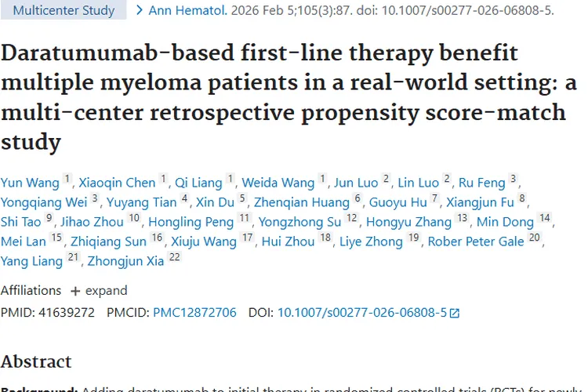
Task: Click affiliation superscript 20 after Rober Peter Gale
Action: (535, 238)
